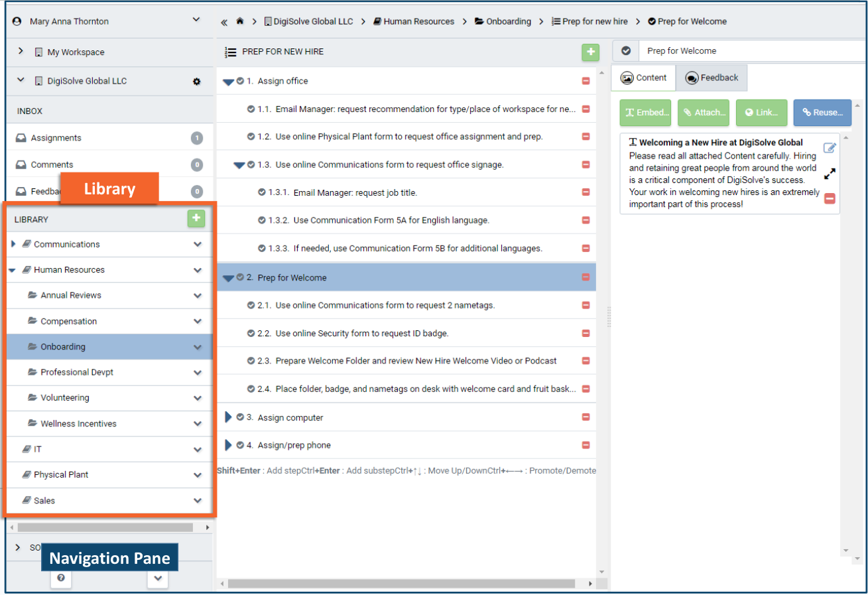The image size is (868, 595).
Task: Collapse the Human Resources library tree arrow
Action: (x=13, y=270)
